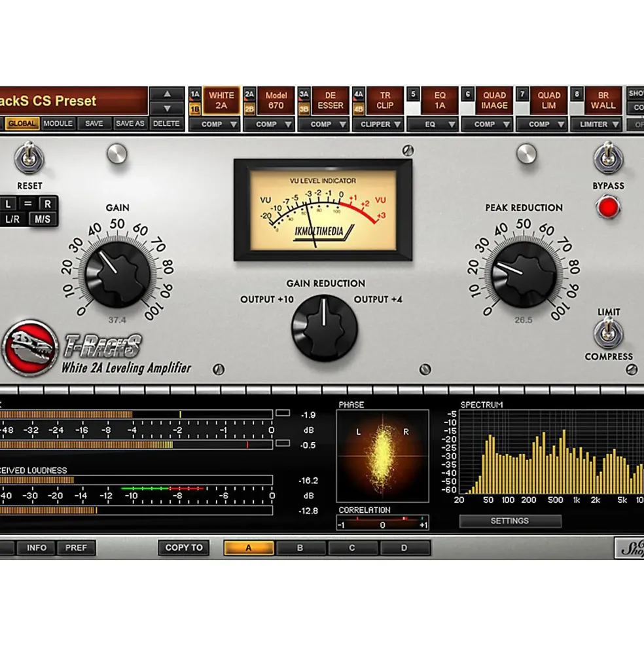Click the GAIN REDUCTION meter selector knob
The height and width of the screenshot is (645, 644).
tap(325, 328)
